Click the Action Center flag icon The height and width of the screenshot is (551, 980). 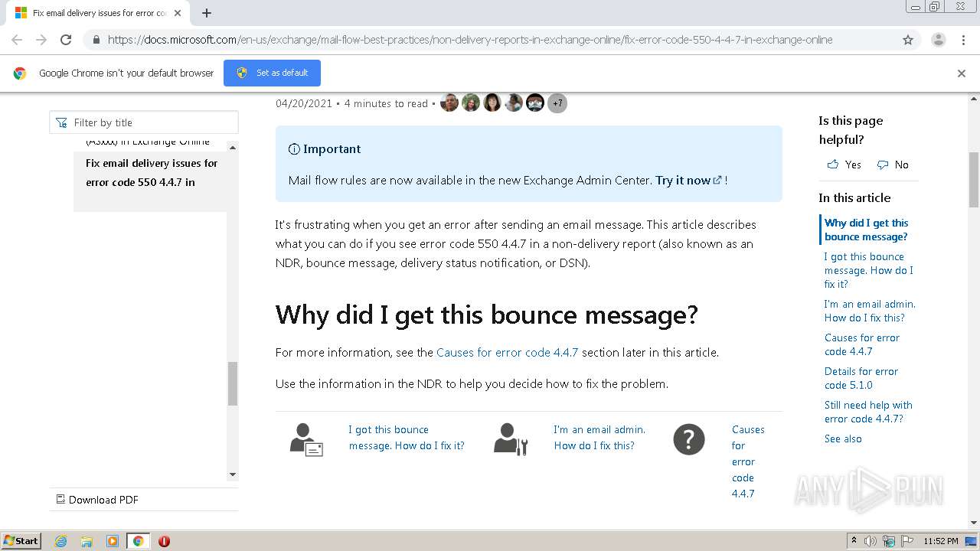point(906,541)
